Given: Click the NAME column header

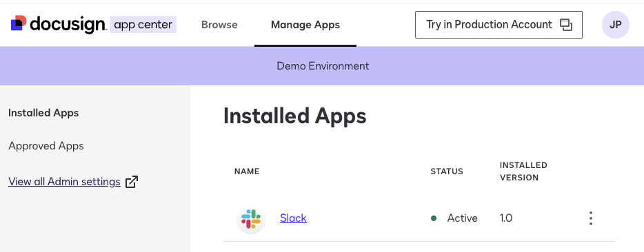Looking at the screenshot, I should [x=247, y=171].
